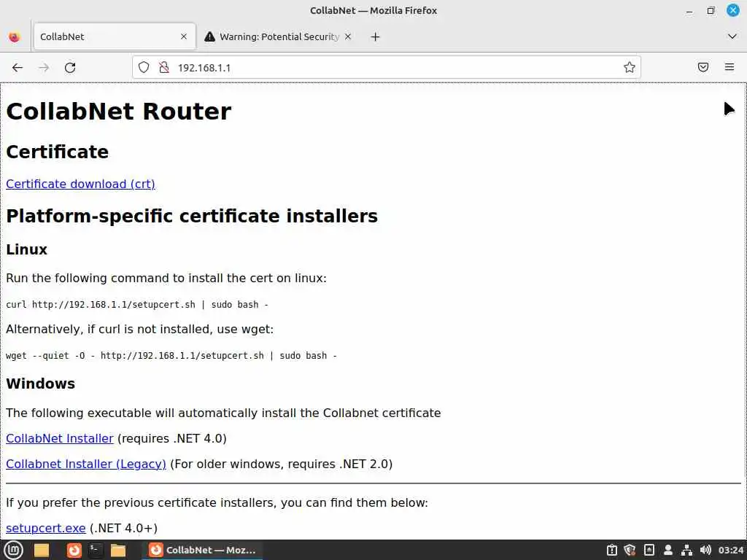Click the forward navigation arrow
The width and height of the screenshot is (747, 560).
click(44, 68)
